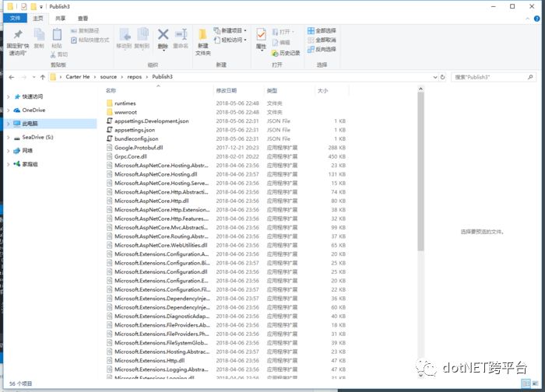Switch to the View ribbon tab
This screenshot has height=392, width=545.
pyautogui.click(x=83, y=19)
